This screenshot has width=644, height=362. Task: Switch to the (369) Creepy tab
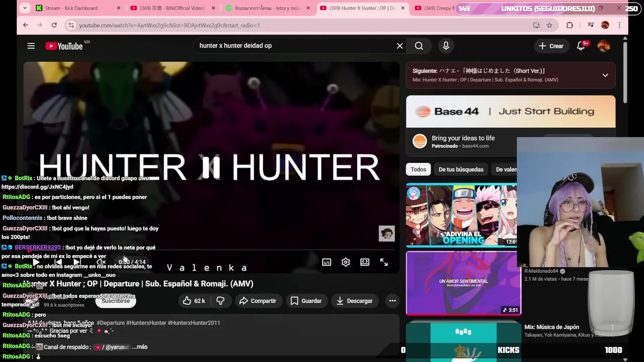[434, 8]
